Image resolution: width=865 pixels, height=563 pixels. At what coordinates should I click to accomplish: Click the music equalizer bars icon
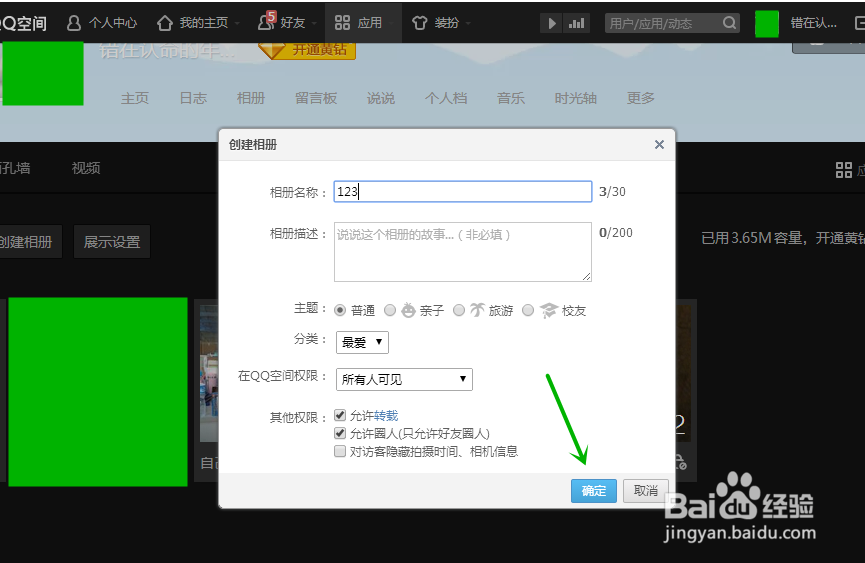click(x=576, y=23)
